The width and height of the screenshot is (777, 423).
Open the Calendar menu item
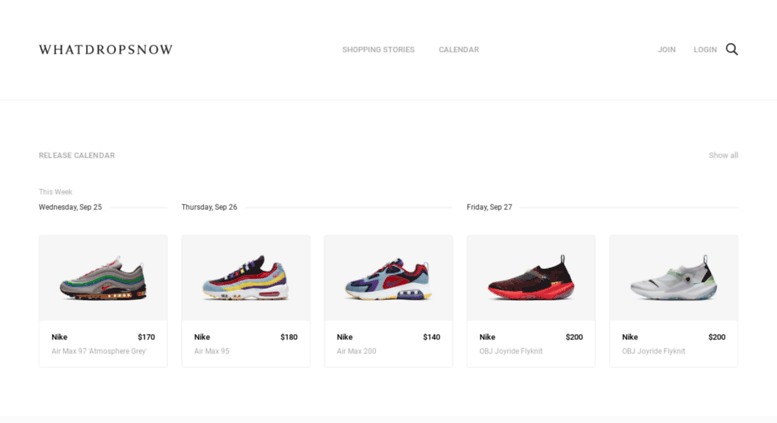coord(459,50)
